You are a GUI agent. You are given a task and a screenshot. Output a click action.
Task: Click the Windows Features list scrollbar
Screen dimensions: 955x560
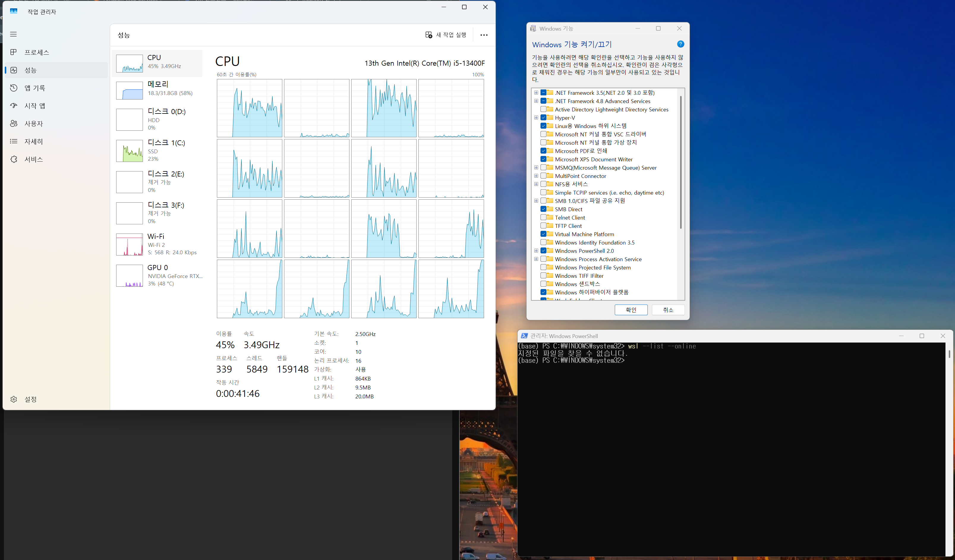[681, 163]
